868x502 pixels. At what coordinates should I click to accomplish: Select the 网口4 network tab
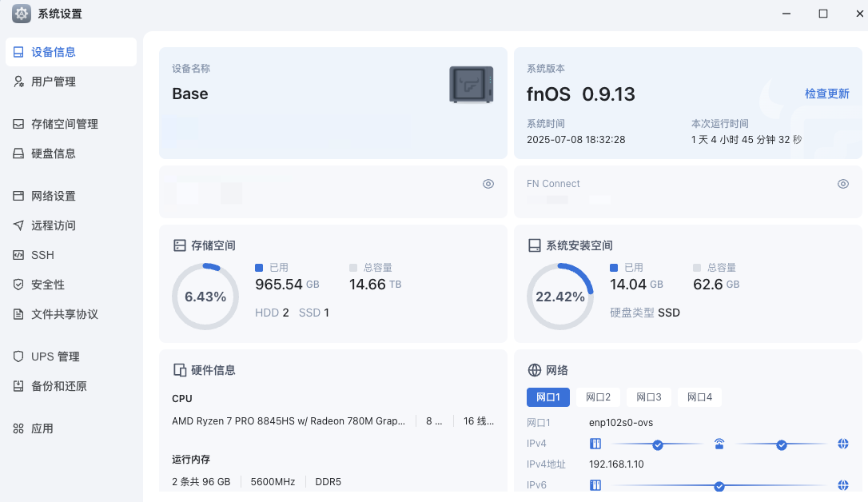pyautogui.click(x=699, y=397)
